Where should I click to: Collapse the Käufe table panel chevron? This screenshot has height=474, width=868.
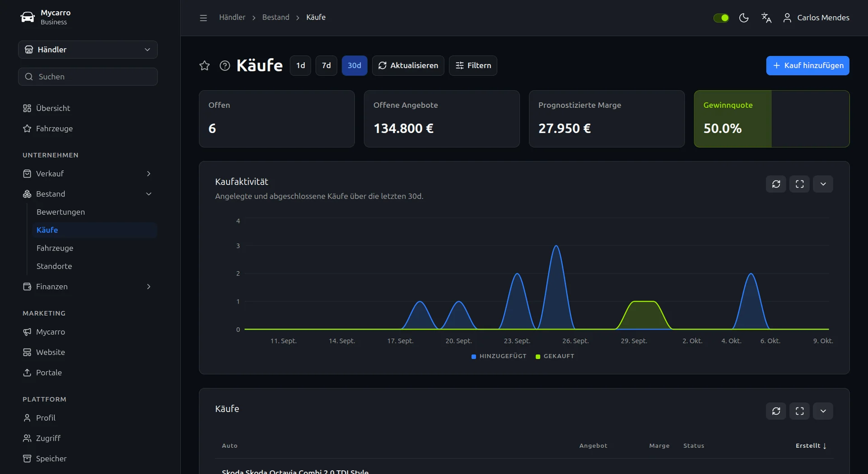(823, 411)
